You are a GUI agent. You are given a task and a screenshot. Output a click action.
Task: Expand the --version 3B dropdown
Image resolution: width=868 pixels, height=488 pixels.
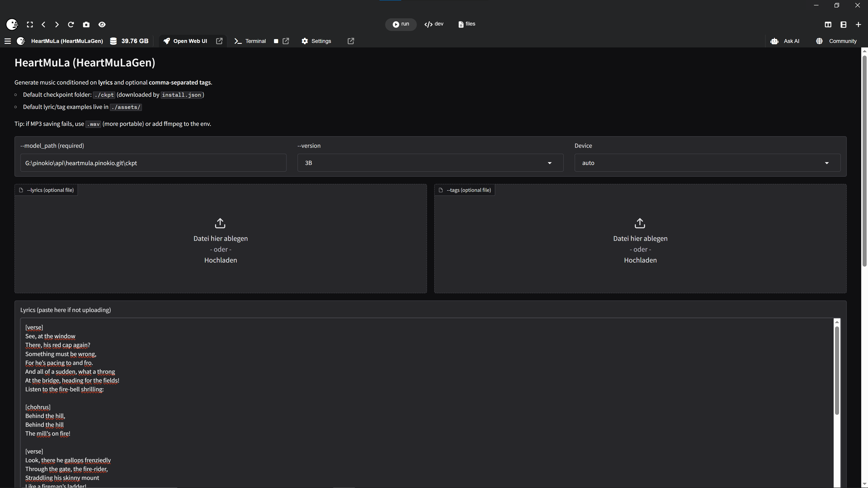click(x=430, y=163)
